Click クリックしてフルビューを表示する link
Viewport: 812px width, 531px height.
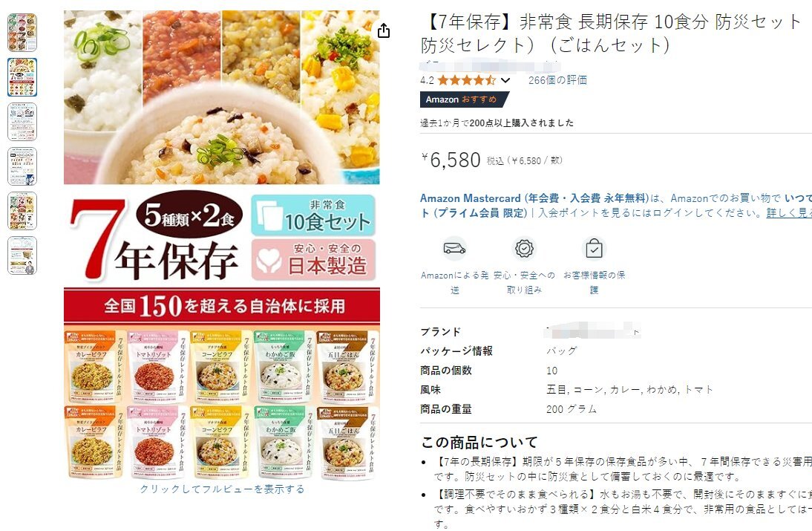click(x=222, y=489)
